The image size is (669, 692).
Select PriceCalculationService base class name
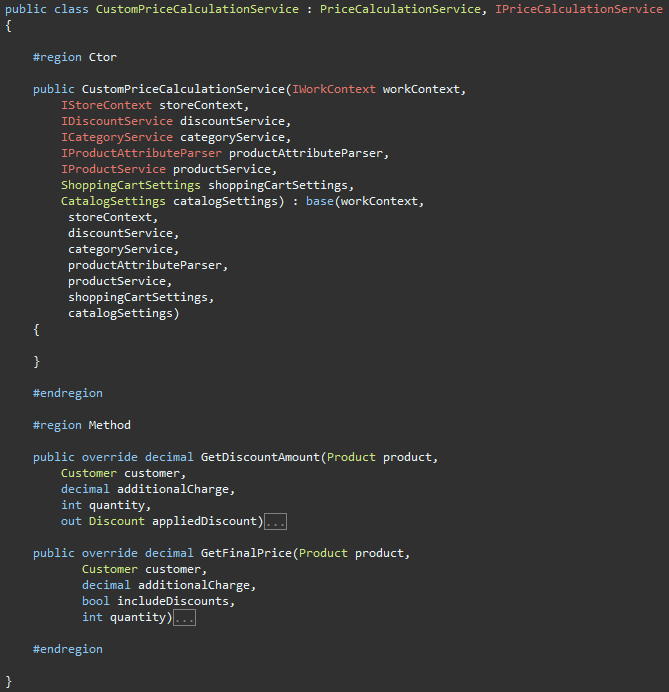[400, 9]
